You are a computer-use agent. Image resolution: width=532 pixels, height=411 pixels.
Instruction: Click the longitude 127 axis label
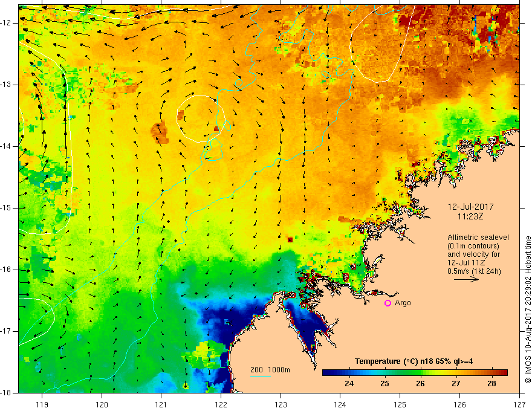coord(519,404)
